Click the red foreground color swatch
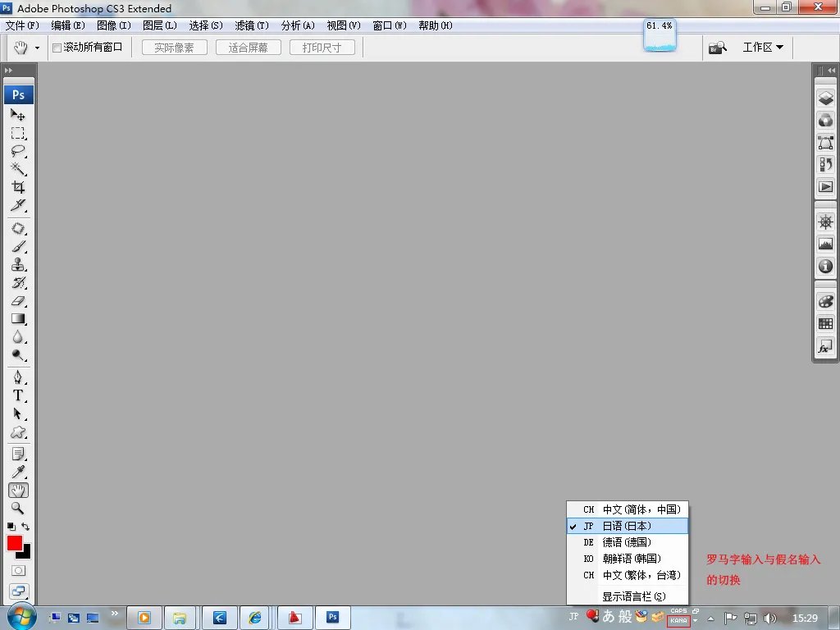 point(15,542)
